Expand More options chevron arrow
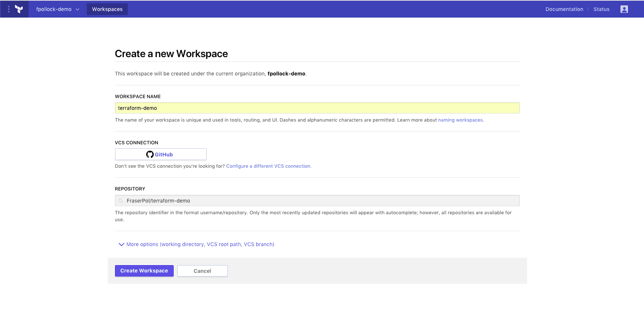644x323 pixels. tap(121, 244)
